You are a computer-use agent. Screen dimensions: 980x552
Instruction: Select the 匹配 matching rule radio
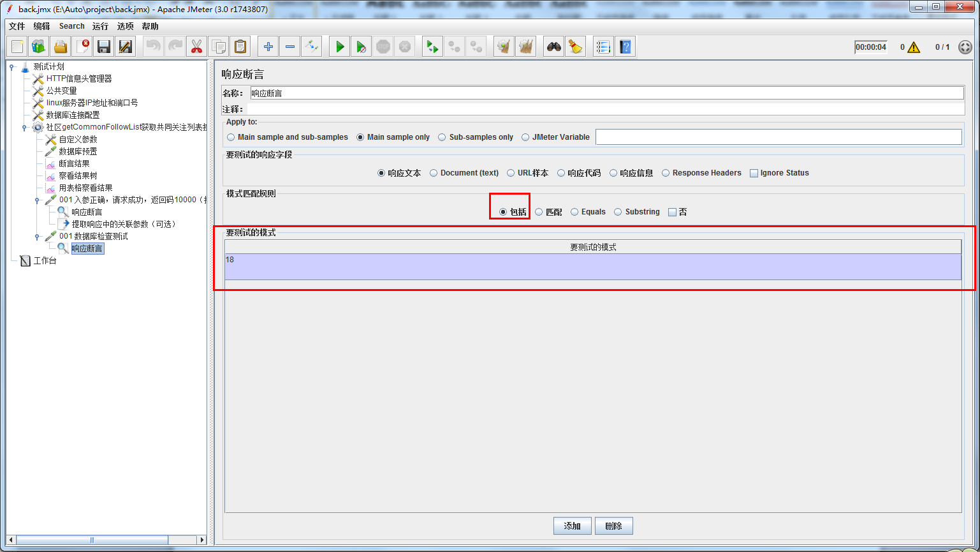548,212
